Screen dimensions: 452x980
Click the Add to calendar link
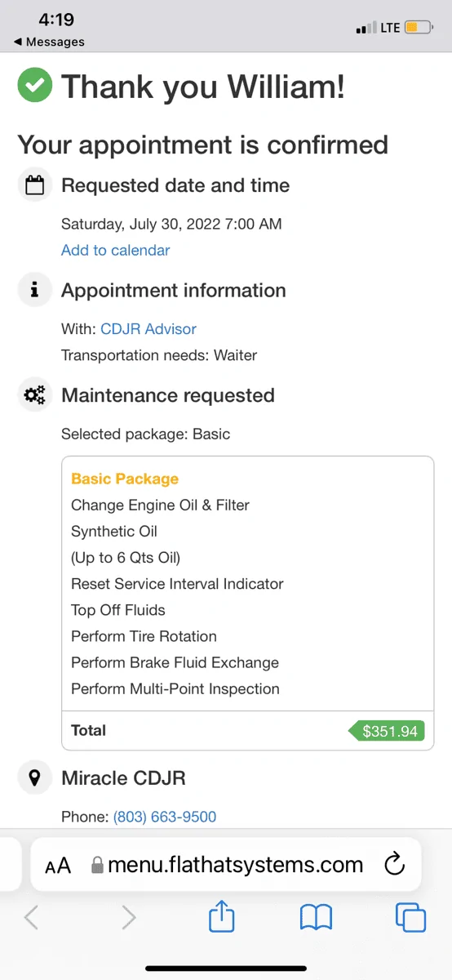coord(116,250)
